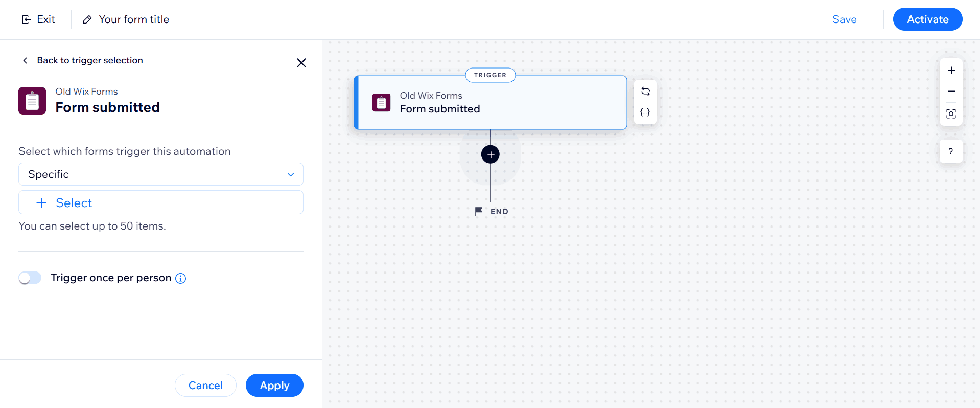
Task: Enable the Trigger once per person toggle
Action: [x=30, y=278]
